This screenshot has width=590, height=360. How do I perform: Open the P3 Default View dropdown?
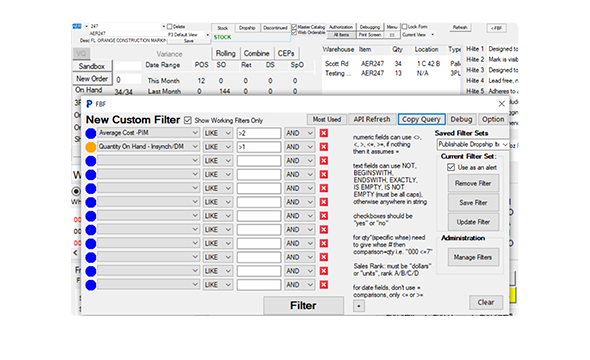click(207, 35)
